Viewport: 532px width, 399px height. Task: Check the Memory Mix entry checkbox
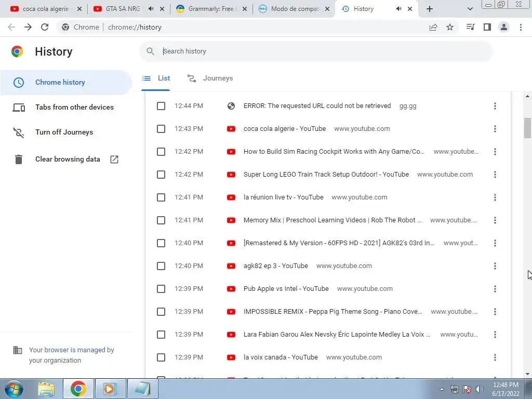pyautogui.click(x=161, y=220)
